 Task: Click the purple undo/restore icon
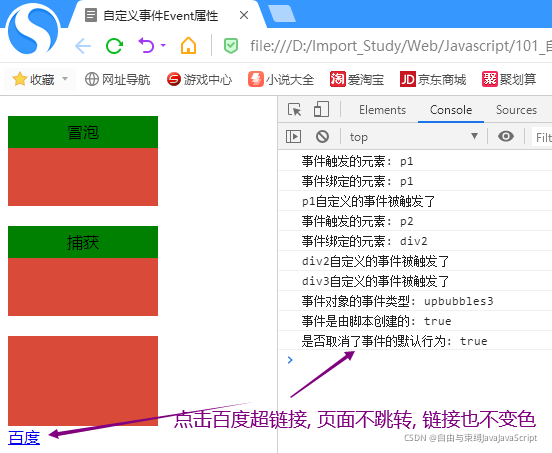(146, 45)
